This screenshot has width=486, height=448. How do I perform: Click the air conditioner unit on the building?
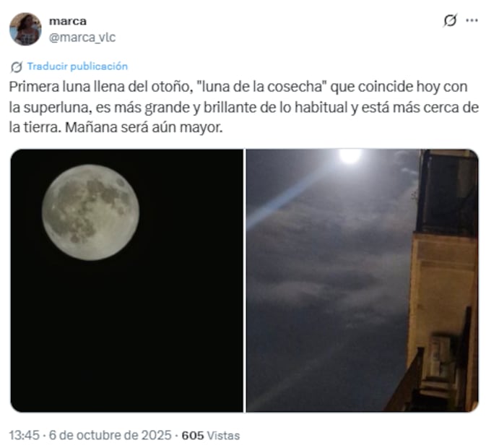[438, 356]
